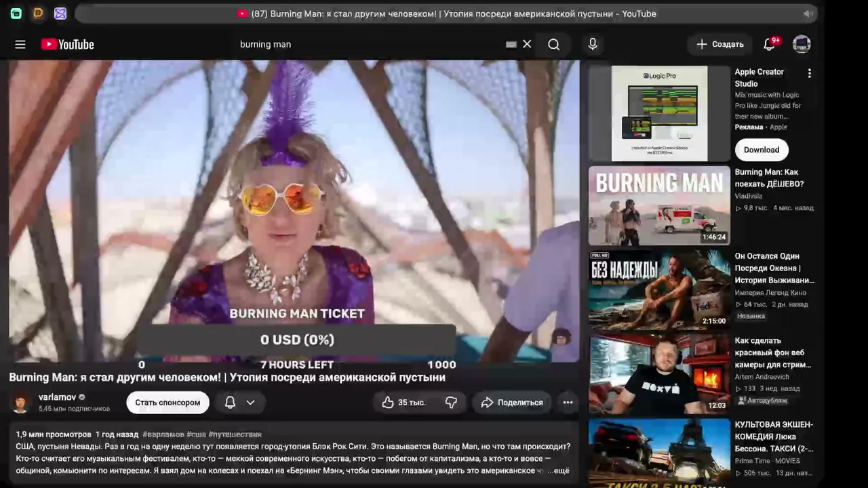Click the 'Prime Time · MOVIES' channel name
868x488 pixels.
point(768,461)
